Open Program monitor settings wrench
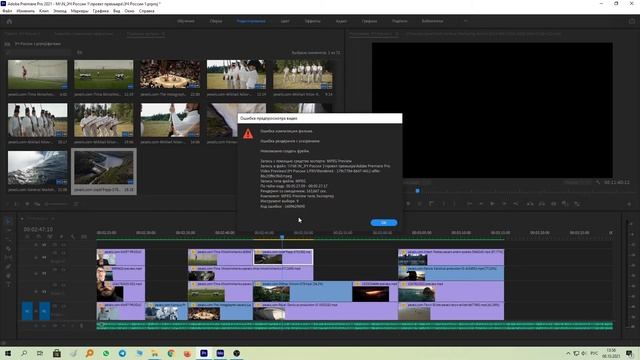This screenshot has height=360, width=640. (598, 182)
